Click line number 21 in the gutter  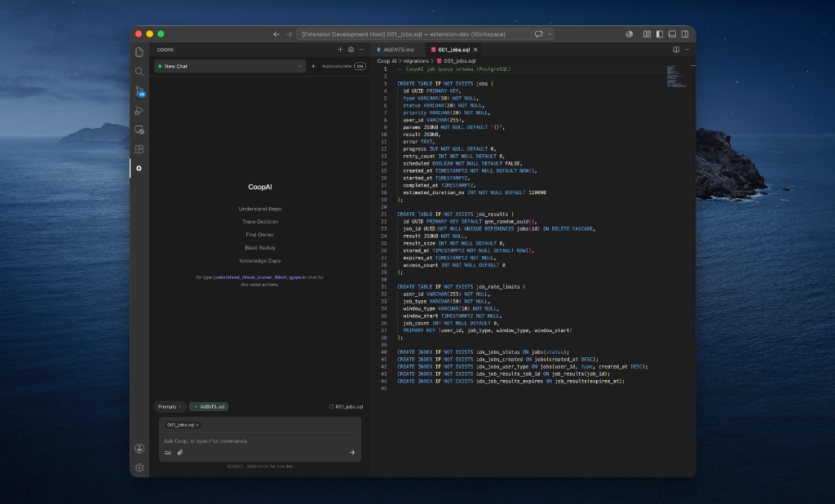(384, 214)
